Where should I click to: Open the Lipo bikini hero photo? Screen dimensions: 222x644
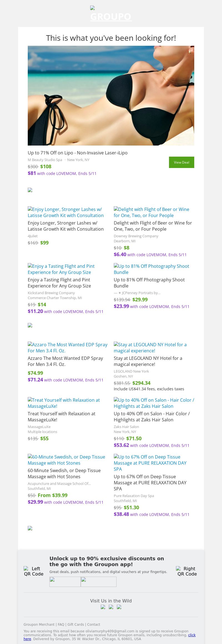point(111,95)
